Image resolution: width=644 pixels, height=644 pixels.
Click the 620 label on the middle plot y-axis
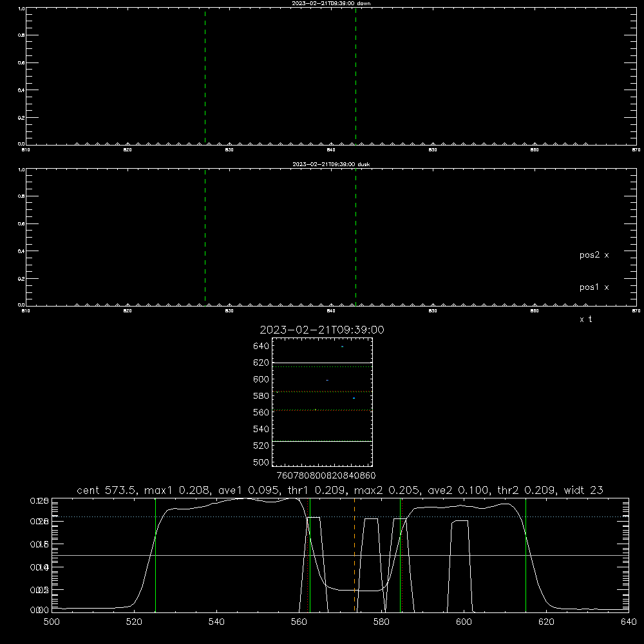click(261, 363)
